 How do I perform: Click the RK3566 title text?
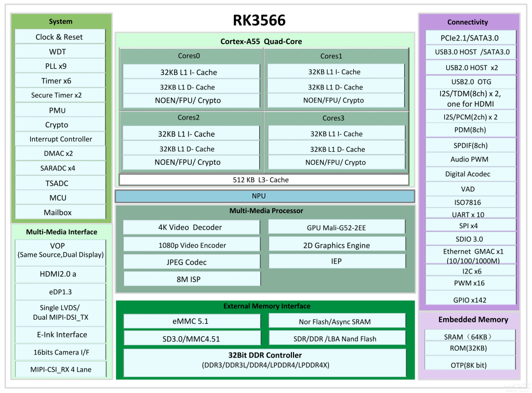pyautogui.click(x=259, y=20)
